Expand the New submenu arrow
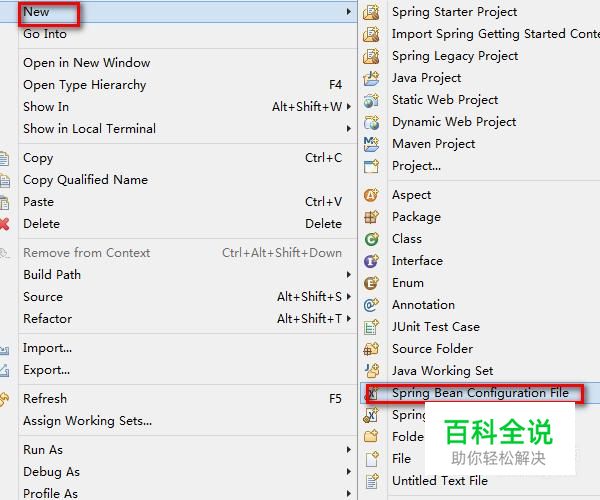Viewport: 600px width, 500px height. click(x=349, y=12)
